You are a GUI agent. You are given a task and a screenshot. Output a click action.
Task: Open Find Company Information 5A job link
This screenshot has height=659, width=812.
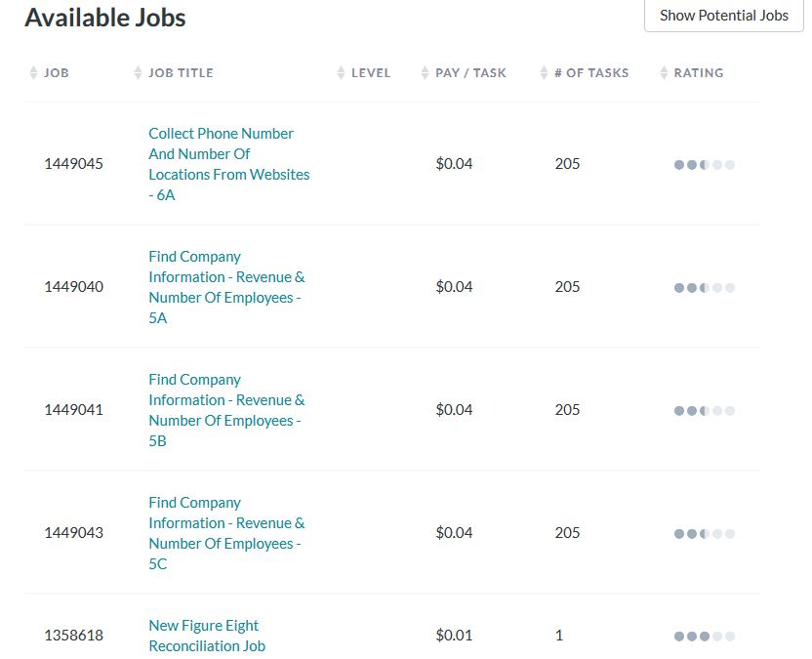(x=226, y=287)
